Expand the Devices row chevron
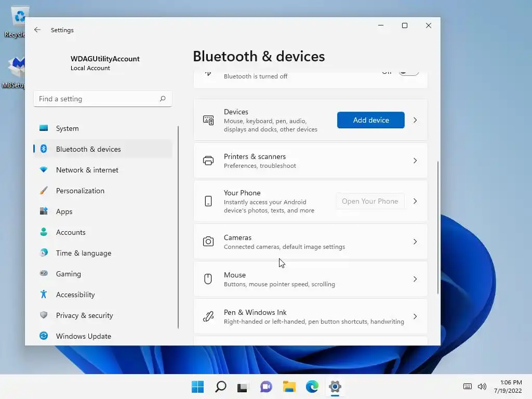Viewport: 532px width, 399px height. [x=415, y=120]
